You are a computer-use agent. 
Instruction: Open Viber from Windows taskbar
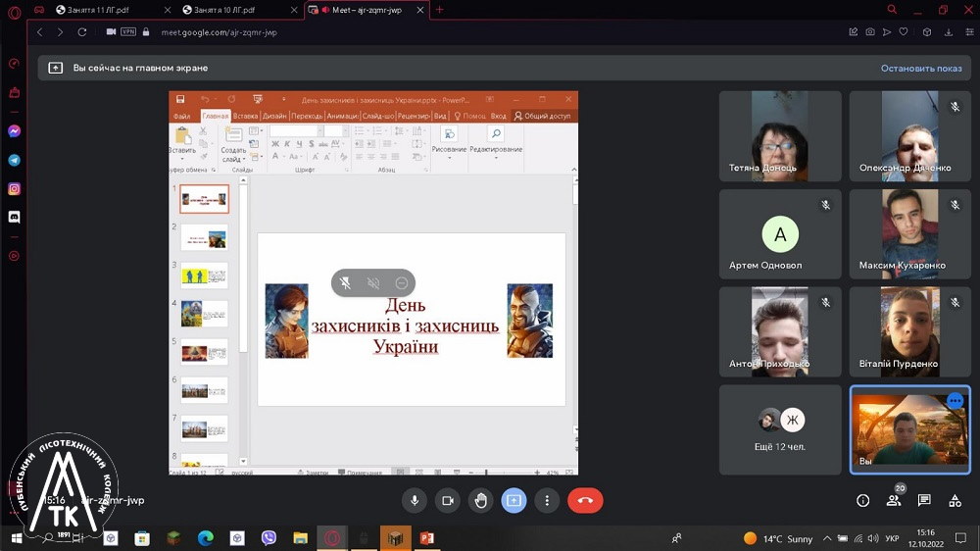point(269,538)
